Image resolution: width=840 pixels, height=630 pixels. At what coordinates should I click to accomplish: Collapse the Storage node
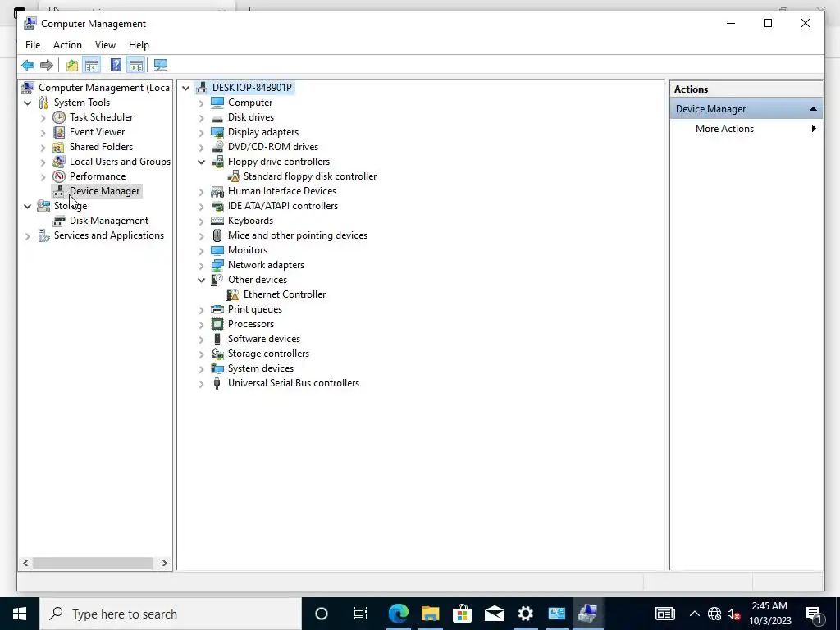pos(28,206)
